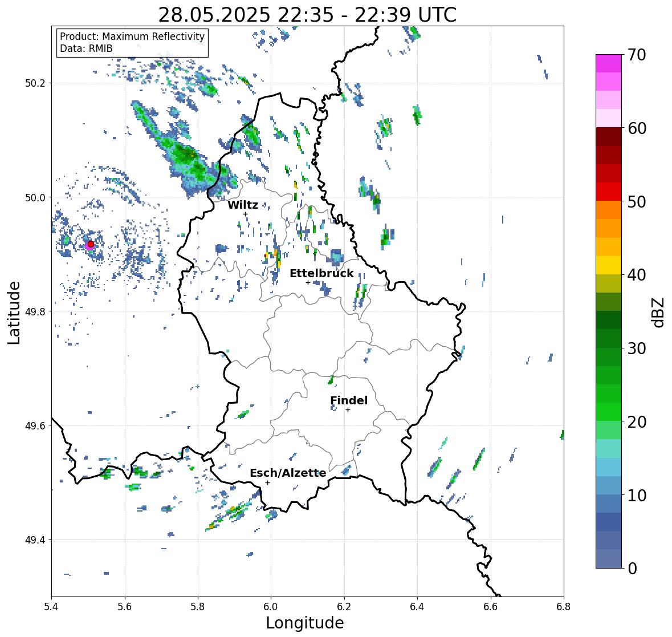Image resolution: width=672 pixels, height=637 pixels.
Task: Click the 'Product: Maximum Reflectivity' legend text
Action: (132, 36)
